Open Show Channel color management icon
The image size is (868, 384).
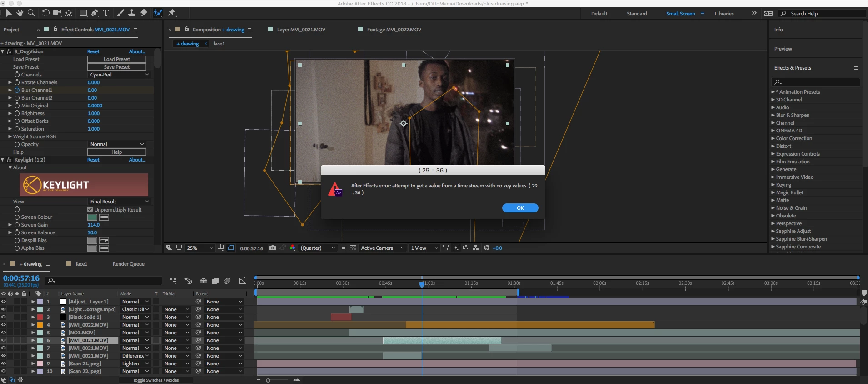293,248
